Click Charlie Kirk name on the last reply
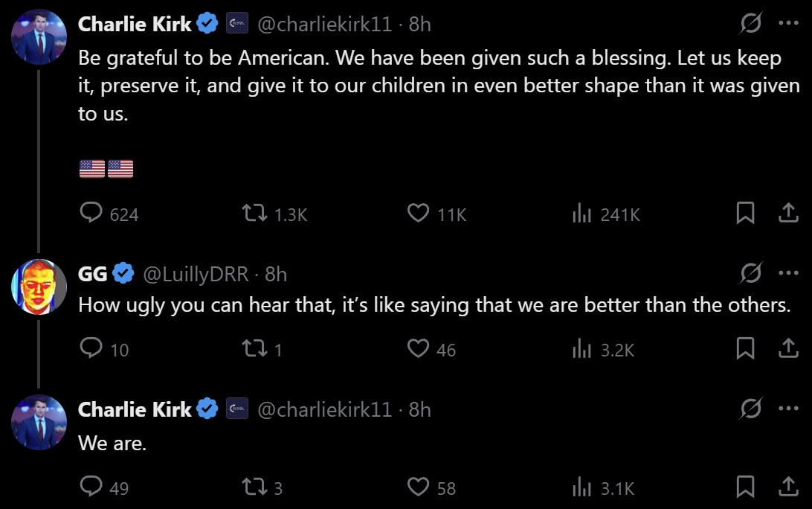This screenshot has width=812, height=509. coord(135,409)
